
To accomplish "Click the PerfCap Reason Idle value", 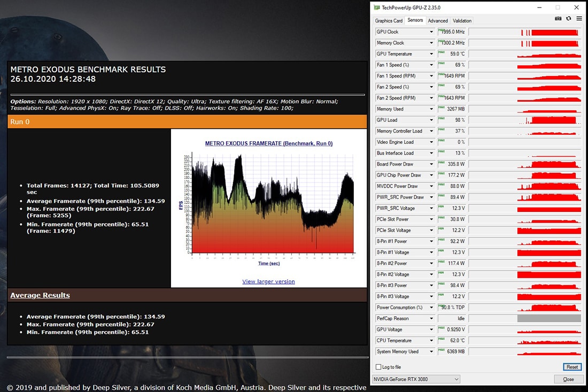I will click(x=452, y=319).
